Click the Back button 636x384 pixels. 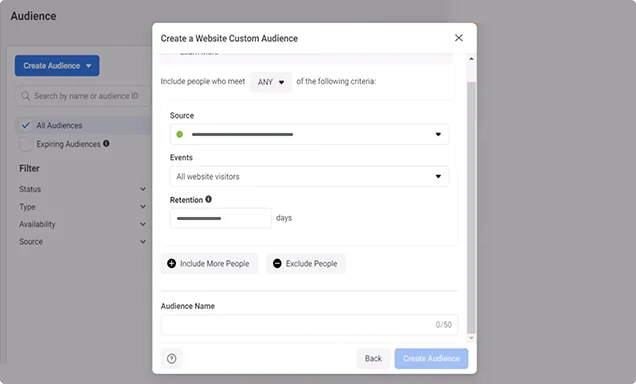click(x=373, y=358)
